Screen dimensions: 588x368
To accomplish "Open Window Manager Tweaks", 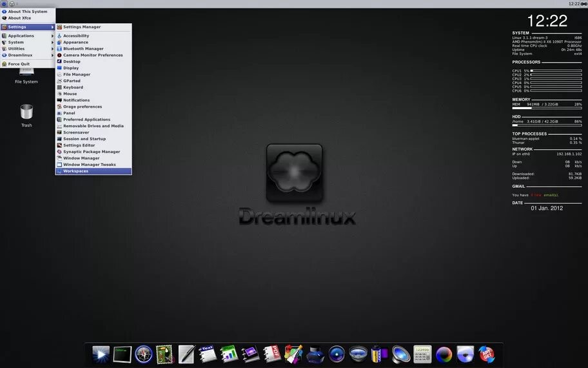I will tap(93, 165).
